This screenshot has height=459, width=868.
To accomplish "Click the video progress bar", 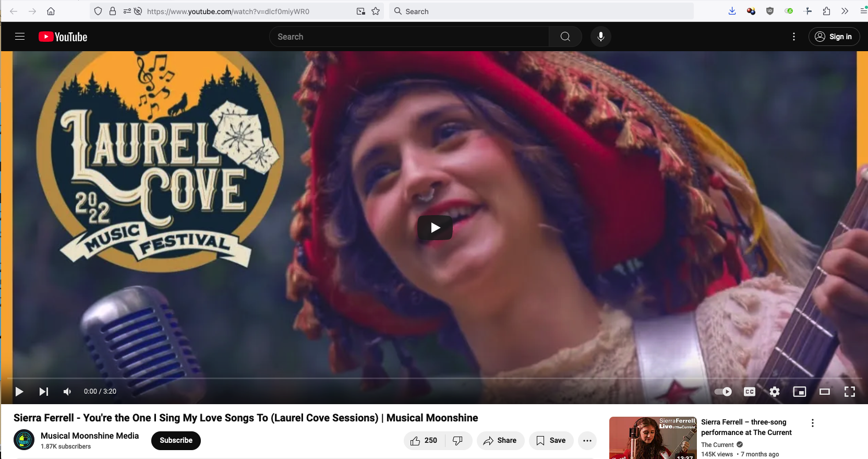I will [x=434, y=378].
